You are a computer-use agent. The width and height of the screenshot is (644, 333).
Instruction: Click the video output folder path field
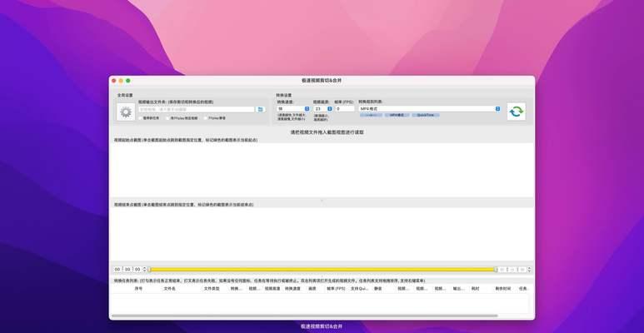(x=196, y=109)
